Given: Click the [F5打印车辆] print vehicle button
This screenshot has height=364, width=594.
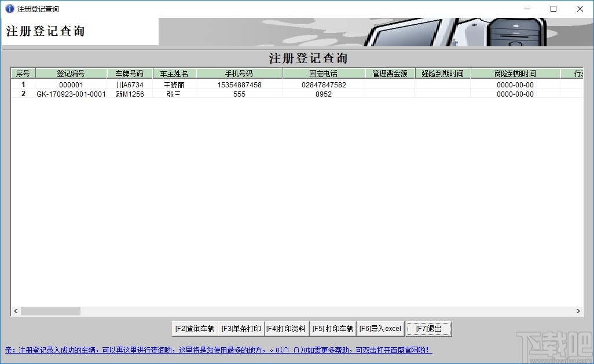Looking at the screenshot, I should [332, 328].
